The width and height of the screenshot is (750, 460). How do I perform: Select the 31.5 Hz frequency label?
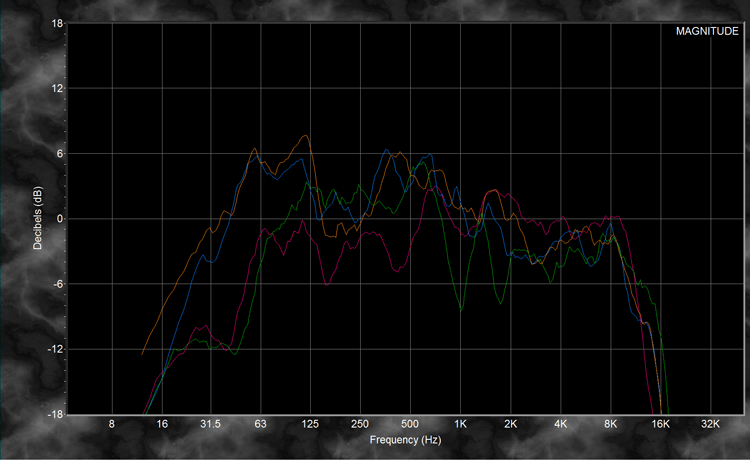tap(210, 424)
